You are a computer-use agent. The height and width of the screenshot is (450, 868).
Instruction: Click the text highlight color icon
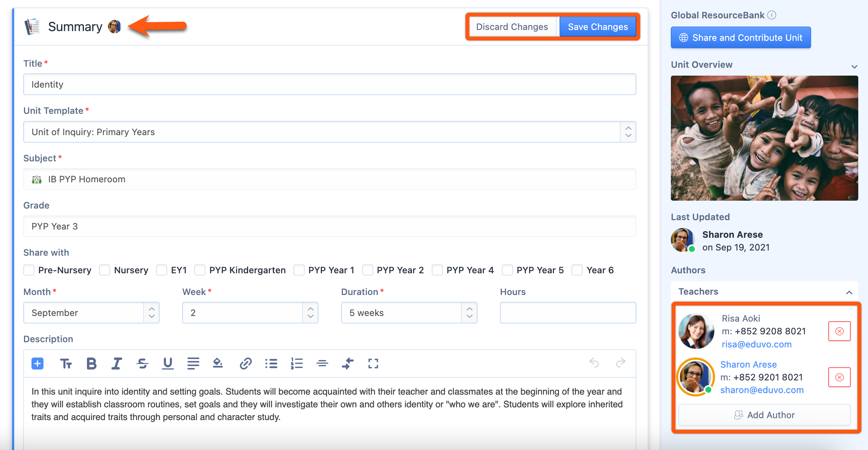click(x=217, y=364)
